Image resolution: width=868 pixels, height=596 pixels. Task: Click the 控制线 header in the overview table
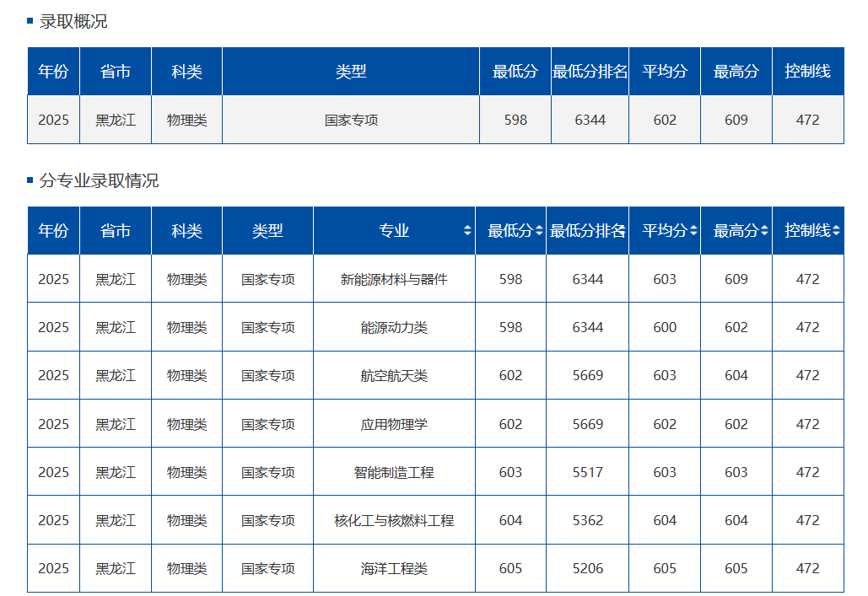tap(807, 72)
